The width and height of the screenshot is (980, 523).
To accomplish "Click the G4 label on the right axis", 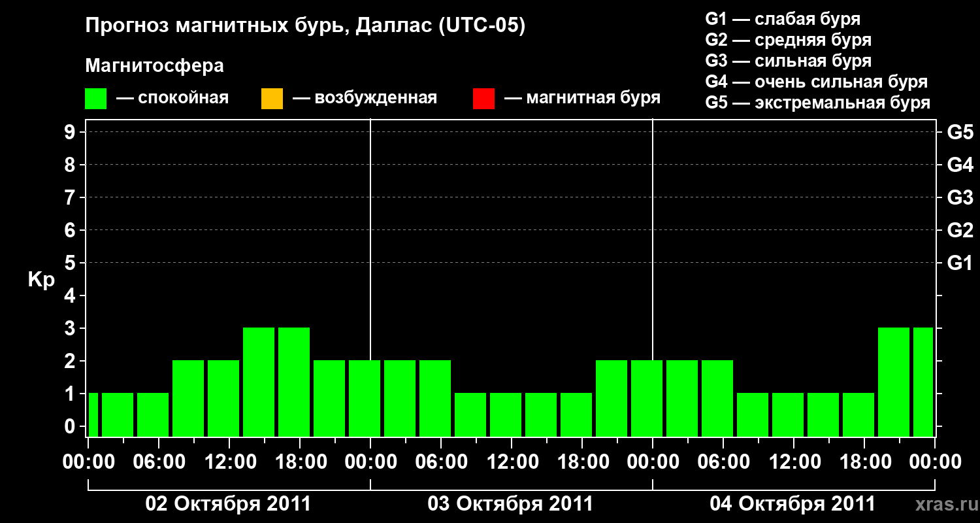I will pyautogui.click(x=960, y=165).
